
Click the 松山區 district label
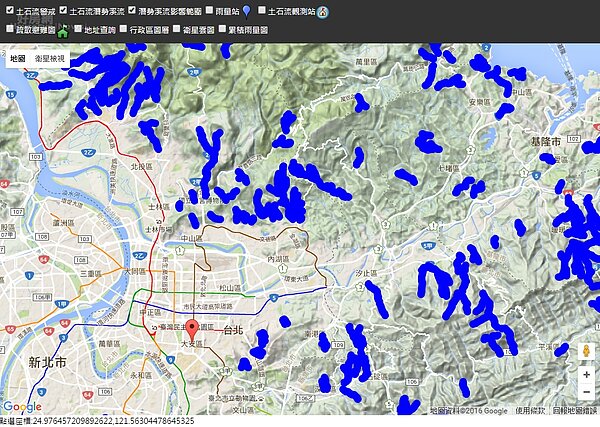click(230, 288)
